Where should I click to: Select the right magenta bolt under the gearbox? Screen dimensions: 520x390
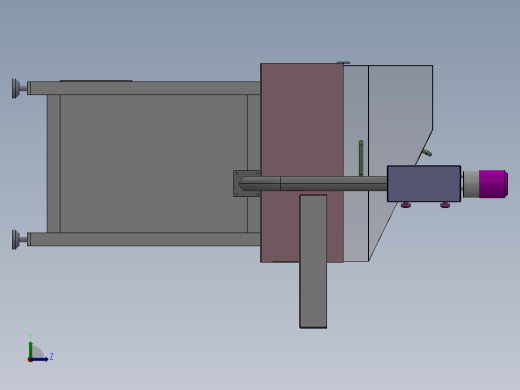tap(445, 205)
